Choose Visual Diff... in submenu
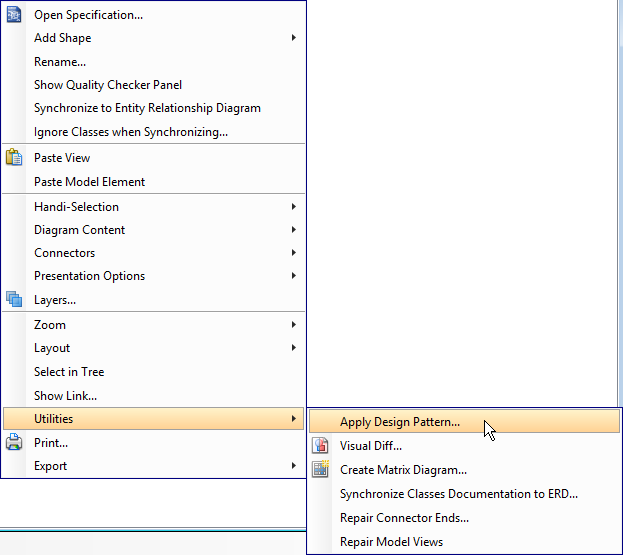Image resolution: width=623 pixels, height=555 pixels. [x=464, y=445]
